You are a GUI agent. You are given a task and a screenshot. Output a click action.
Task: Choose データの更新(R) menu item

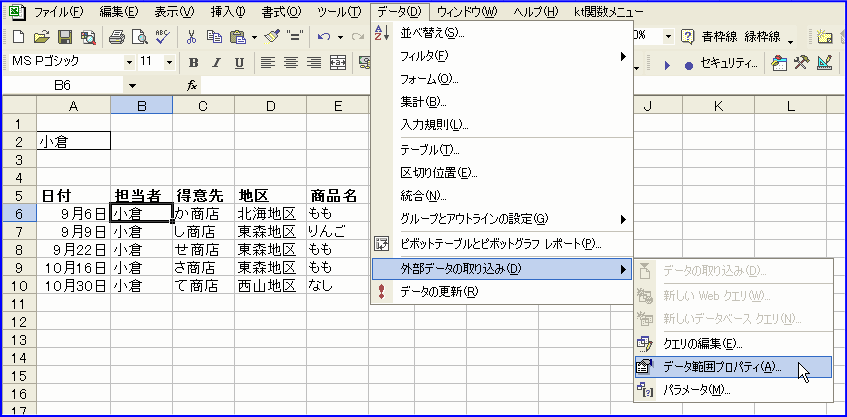point(502,292)
